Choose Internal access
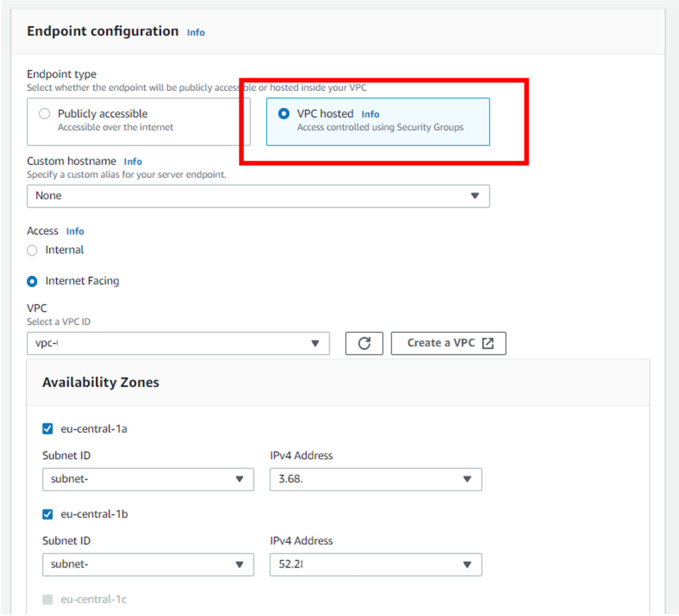Viewport: 679px width, 616px height. tap(31, 250)
